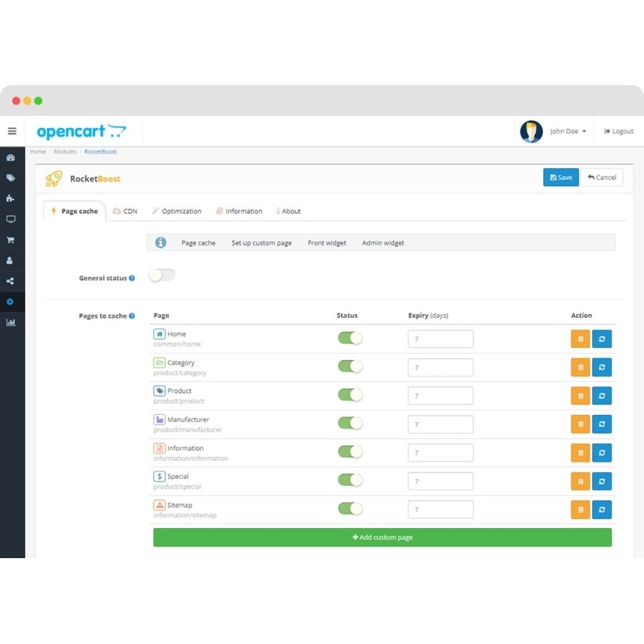Open the Page cache help link

198,243
